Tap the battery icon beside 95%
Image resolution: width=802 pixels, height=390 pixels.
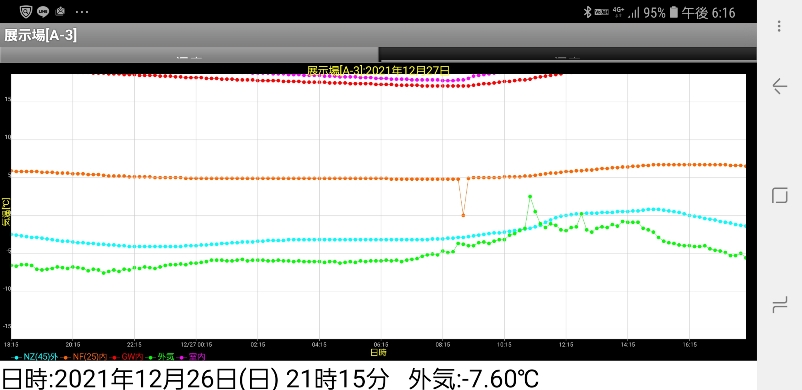(x=674, y=12)
